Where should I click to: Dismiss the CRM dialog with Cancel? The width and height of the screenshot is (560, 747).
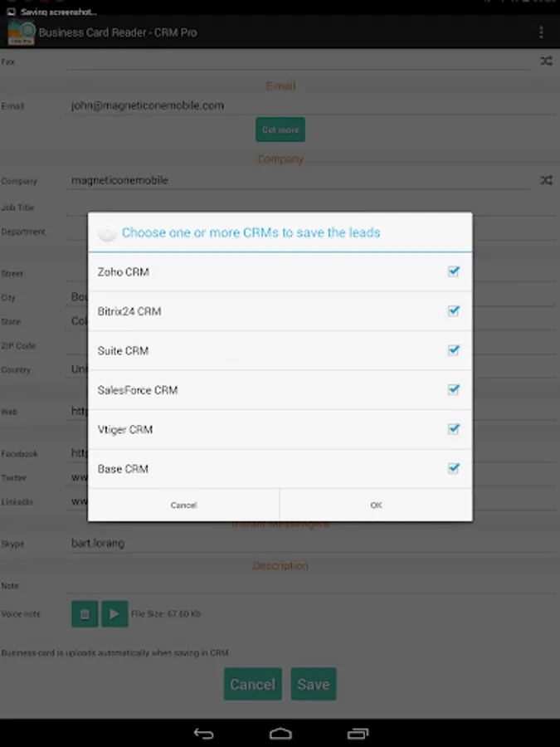tap(184, 505)
